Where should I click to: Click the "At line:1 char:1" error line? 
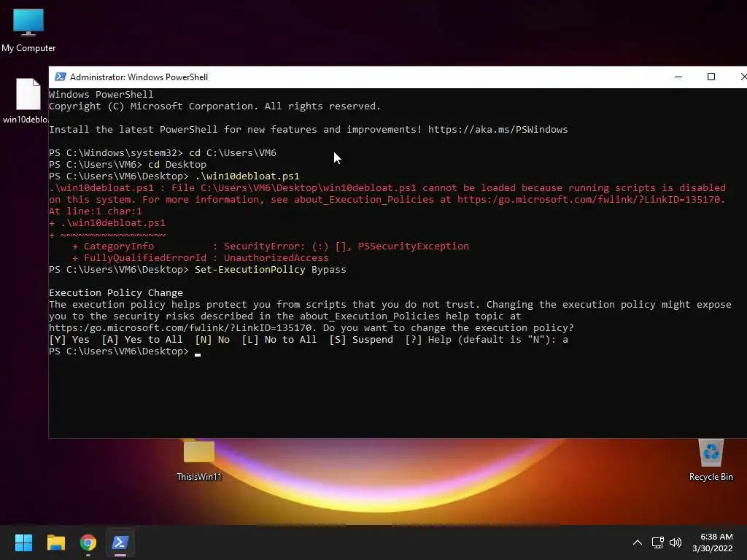pyautogui.click(x=96, y=211)
